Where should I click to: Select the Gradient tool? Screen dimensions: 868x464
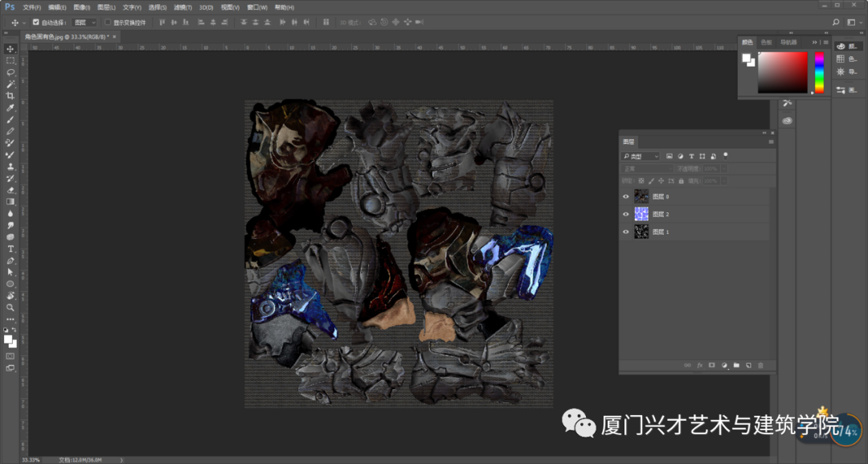click(x=10, y=202)
